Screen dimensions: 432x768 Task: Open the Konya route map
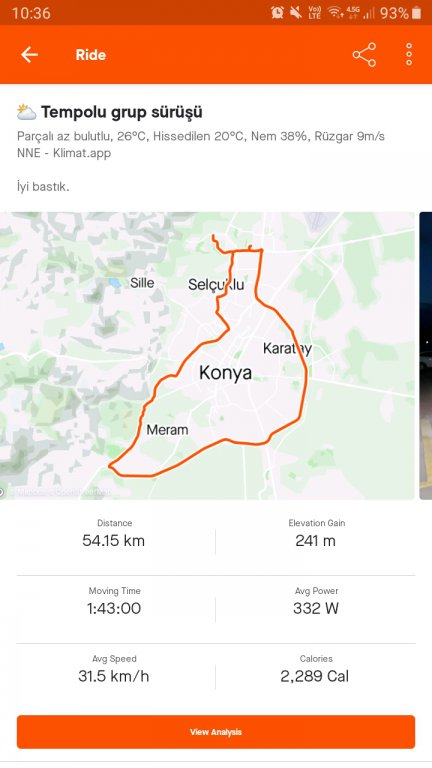pyautogui.click(x=207, y=356)
